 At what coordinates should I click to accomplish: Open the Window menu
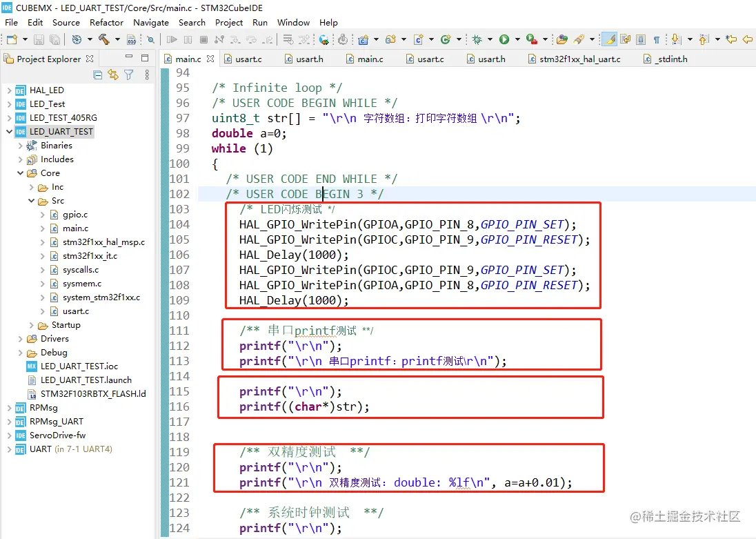pos(293,23)
